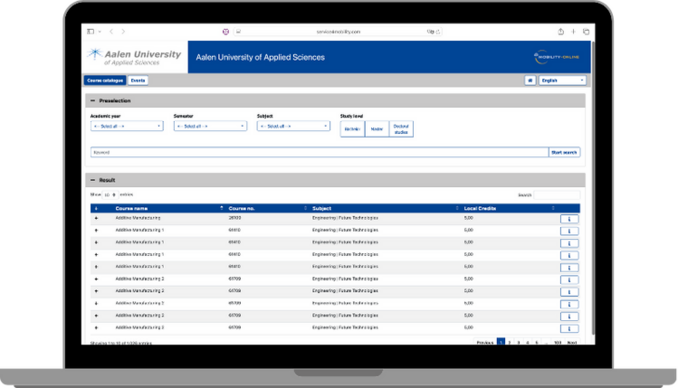678x388 pixels.
Task: Click the Start search button
Action: pyautogui.click(x=564, y=152)
